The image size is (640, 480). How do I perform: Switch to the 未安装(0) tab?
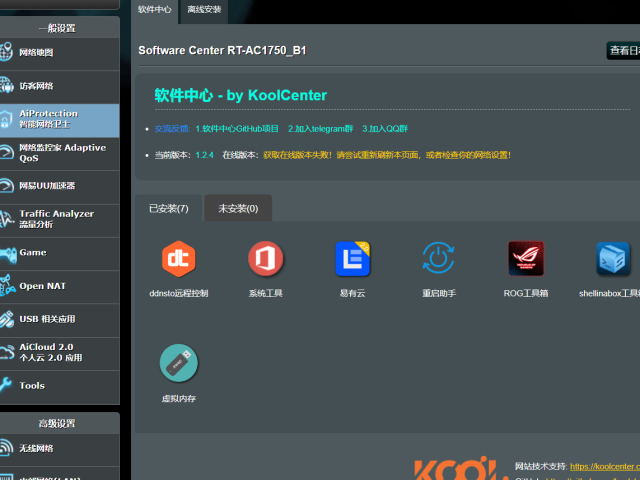(x=238, y=208)
